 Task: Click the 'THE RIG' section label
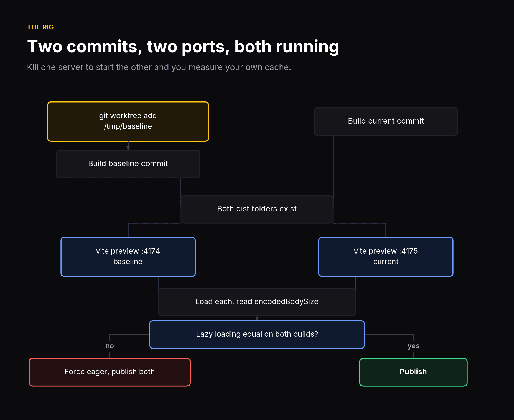pos(40,27)
